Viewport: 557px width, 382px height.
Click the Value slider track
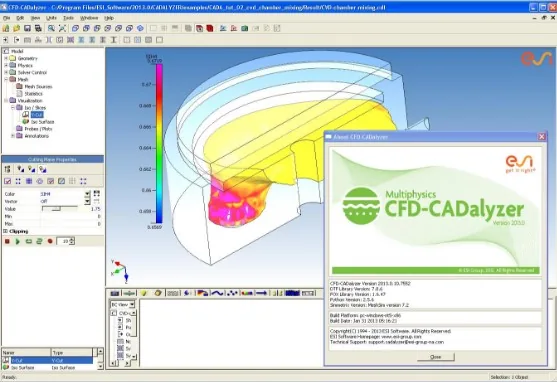59,209
